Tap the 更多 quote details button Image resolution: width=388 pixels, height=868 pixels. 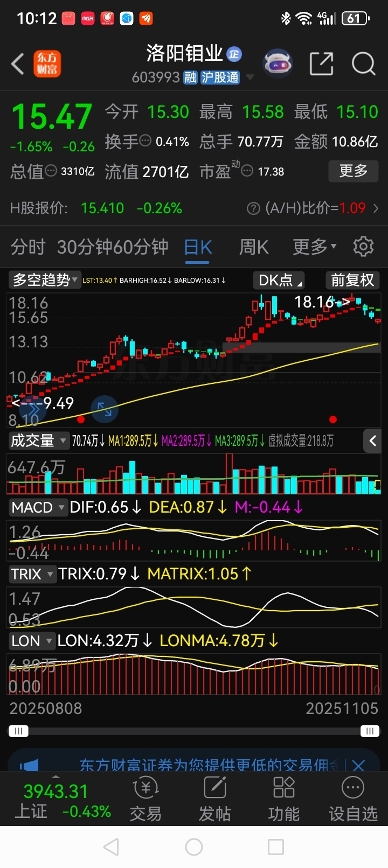pyautogui.click(x=354, y=171)
